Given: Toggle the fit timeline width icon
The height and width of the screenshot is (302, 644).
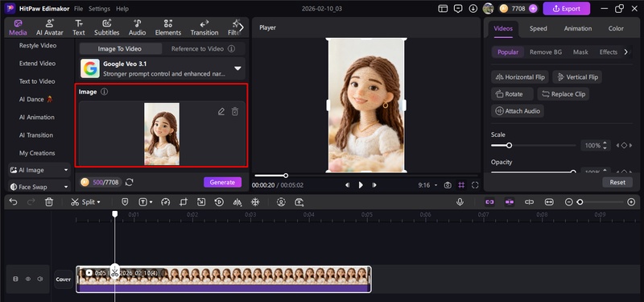Looking at the screenshot, I should pyautogui.click(x=549, y=202).
